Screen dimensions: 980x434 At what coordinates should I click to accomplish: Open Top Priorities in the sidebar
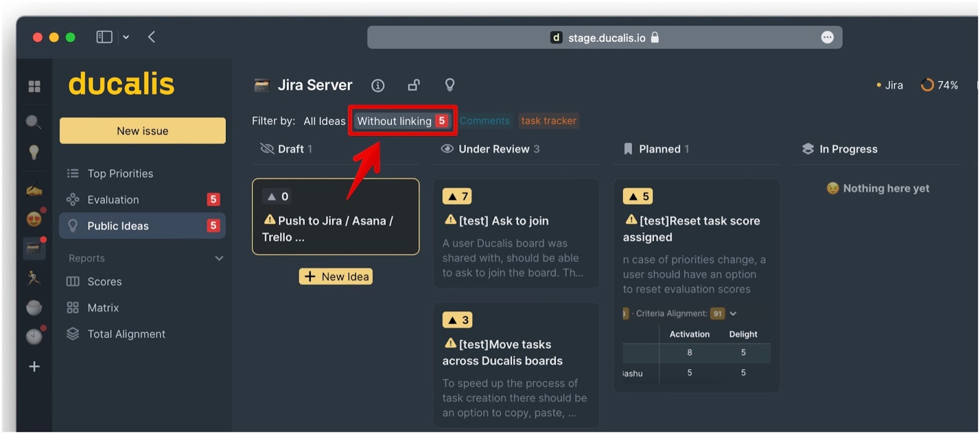pyautogui.click(x=142, y=173)
